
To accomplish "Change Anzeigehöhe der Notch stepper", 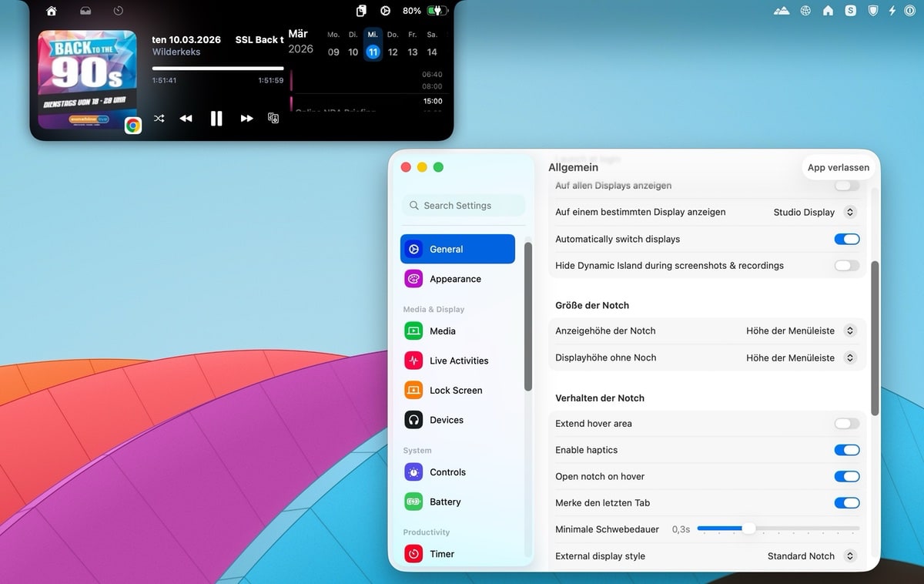I will point(850,331).
